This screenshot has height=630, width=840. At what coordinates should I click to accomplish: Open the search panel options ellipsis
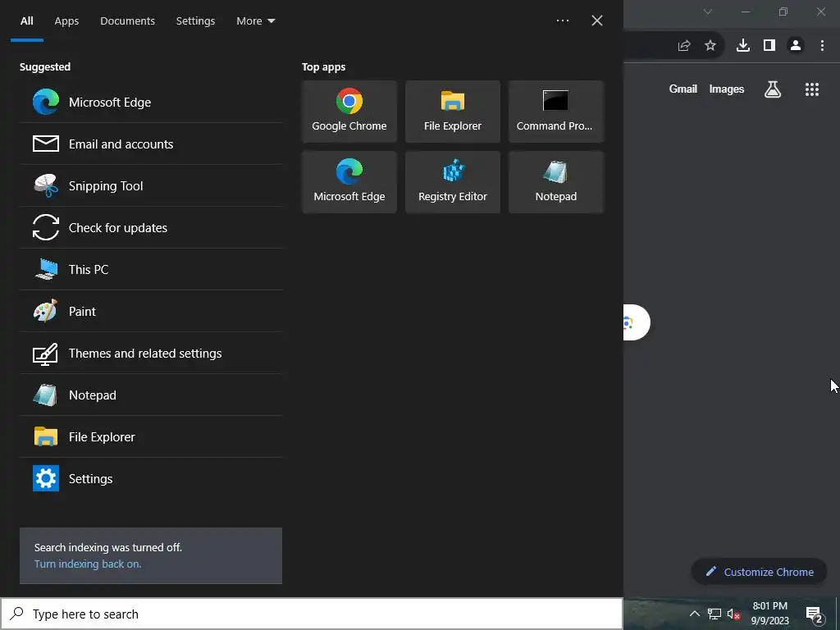pos(563,21)
